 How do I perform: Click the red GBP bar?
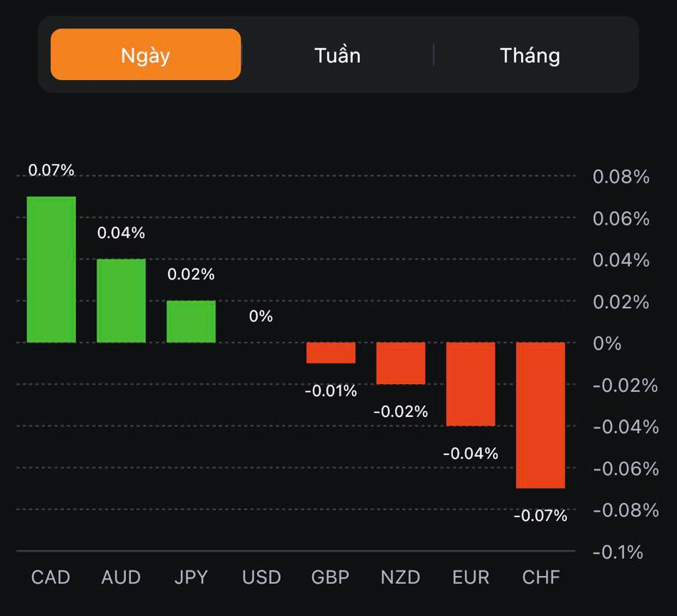(x=331, y=353)
